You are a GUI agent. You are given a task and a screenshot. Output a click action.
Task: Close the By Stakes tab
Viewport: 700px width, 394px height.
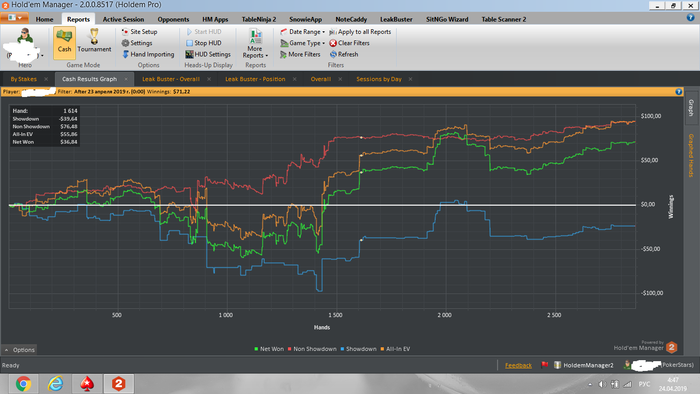coord(46,79)
